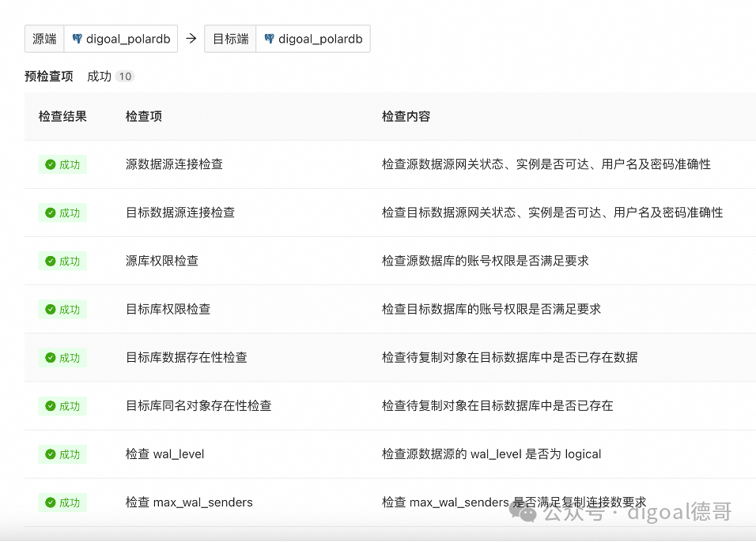
Task: Click the 目标库数据存在性检查 check item
Action: [187, 357]
